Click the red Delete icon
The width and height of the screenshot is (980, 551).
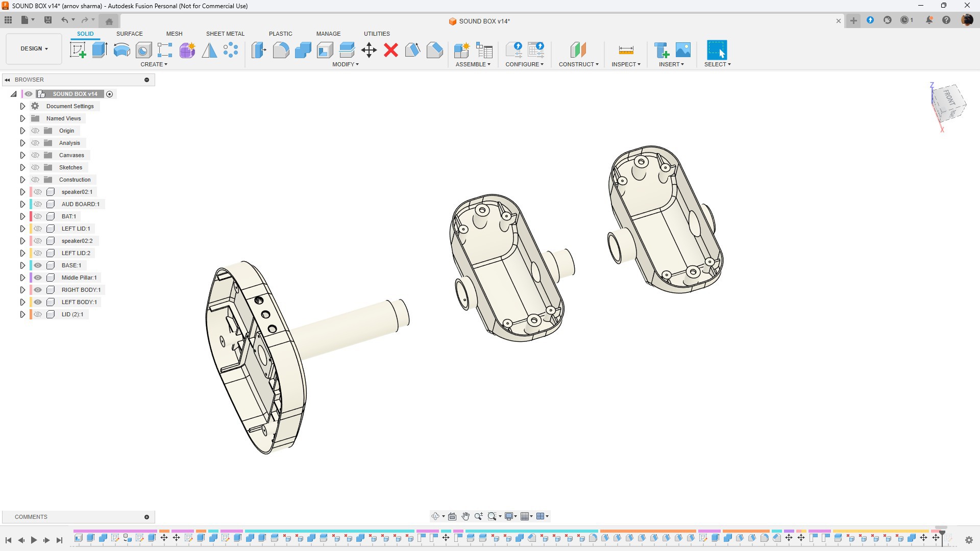click(x=391, y=50)
